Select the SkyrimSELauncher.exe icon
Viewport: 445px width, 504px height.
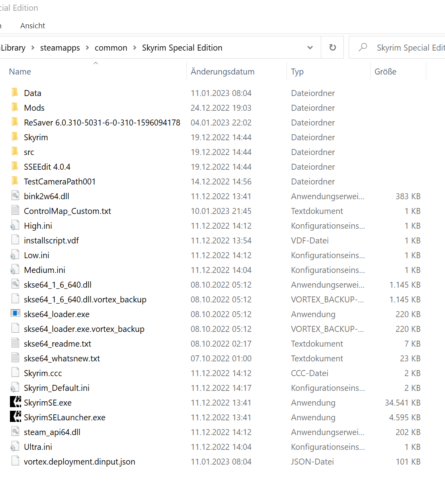pyautogui.click(x=16, y=417)
